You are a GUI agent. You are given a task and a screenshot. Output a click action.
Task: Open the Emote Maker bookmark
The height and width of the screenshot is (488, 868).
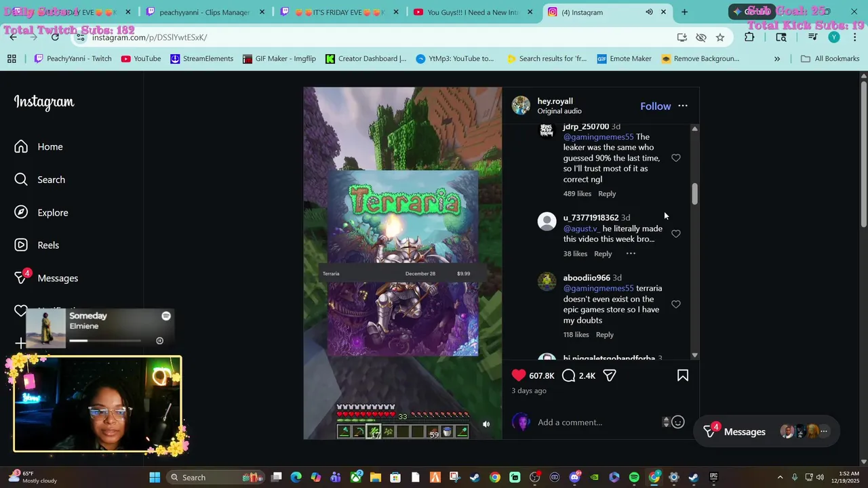[624, 59]
